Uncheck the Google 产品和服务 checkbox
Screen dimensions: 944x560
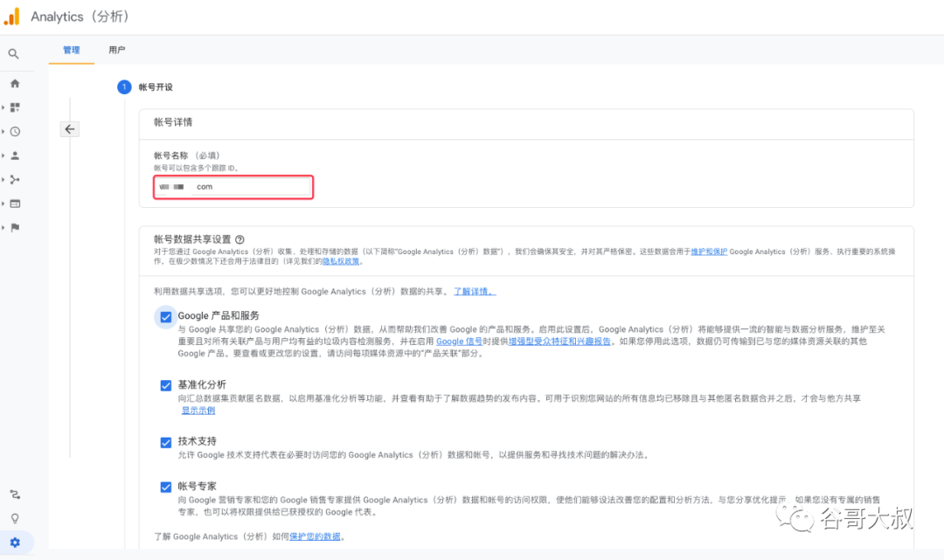point(165,316)
